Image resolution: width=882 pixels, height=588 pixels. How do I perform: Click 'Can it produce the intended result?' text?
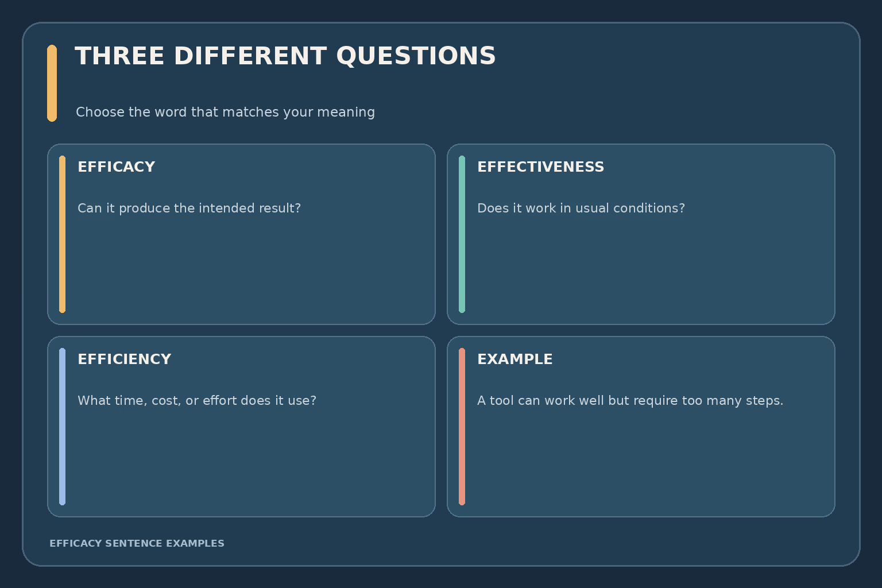[189, 208]
